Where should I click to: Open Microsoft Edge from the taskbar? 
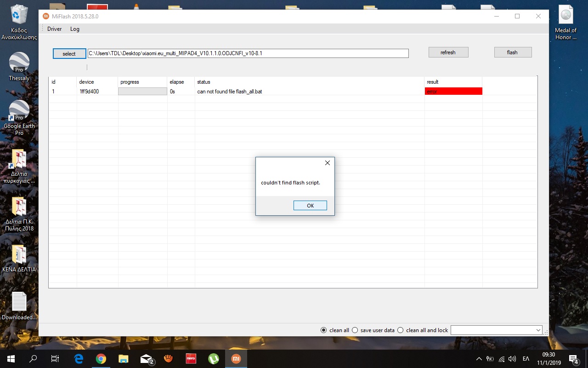pyautogui.click(x=79, y=359)
